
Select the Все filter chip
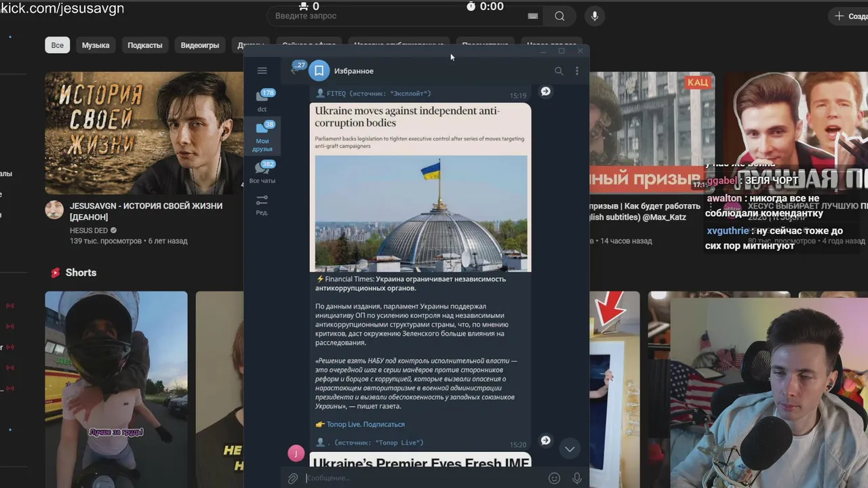coord(58,45)
